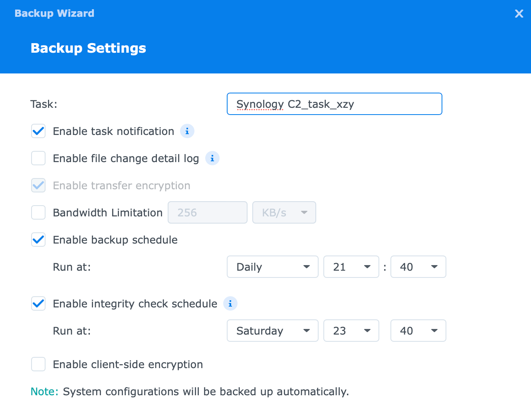This screenshot has width=531, height=420.
Task: Expand backup hour dropdown showing 21
Action: [351, 267]
